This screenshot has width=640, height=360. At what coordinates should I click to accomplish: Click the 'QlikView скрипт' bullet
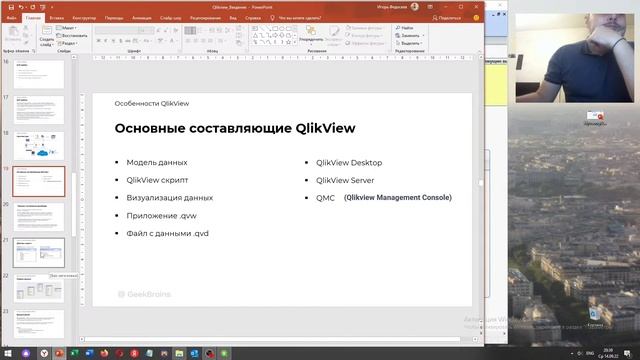pyautogui.click(x=157, y=180)
